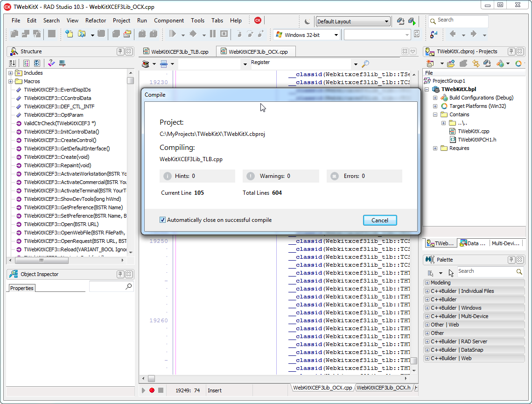Click the Structure panel ruler grid icon

click(62, 63)
